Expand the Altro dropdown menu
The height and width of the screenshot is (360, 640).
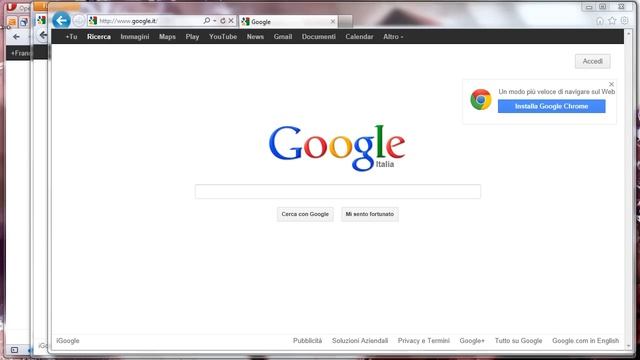pyautogui.click(x=393, y=37)
